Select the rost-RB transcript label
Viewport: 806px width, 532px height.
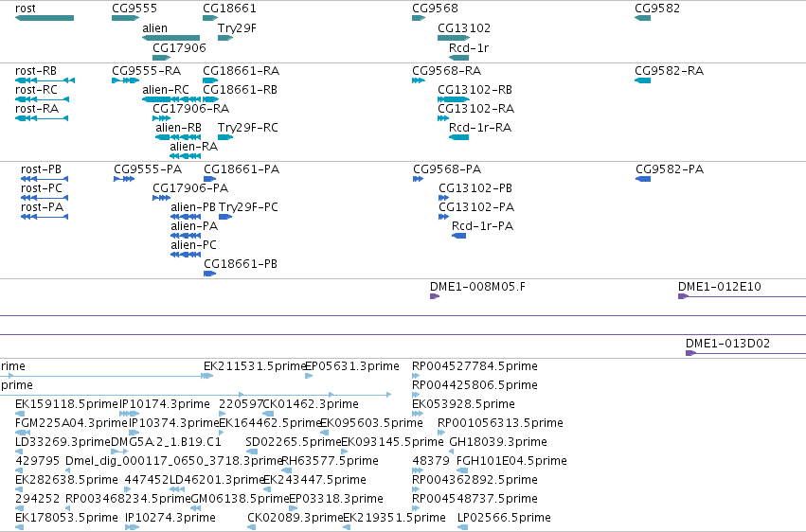coord(36,70)
